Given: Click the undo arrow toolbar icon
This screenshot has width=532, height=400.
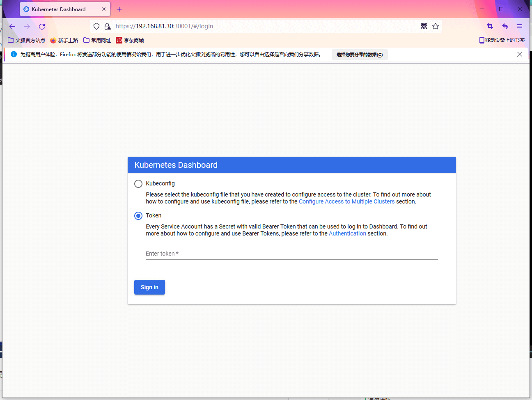Looking at the screenshot, I should click(505, 26).
